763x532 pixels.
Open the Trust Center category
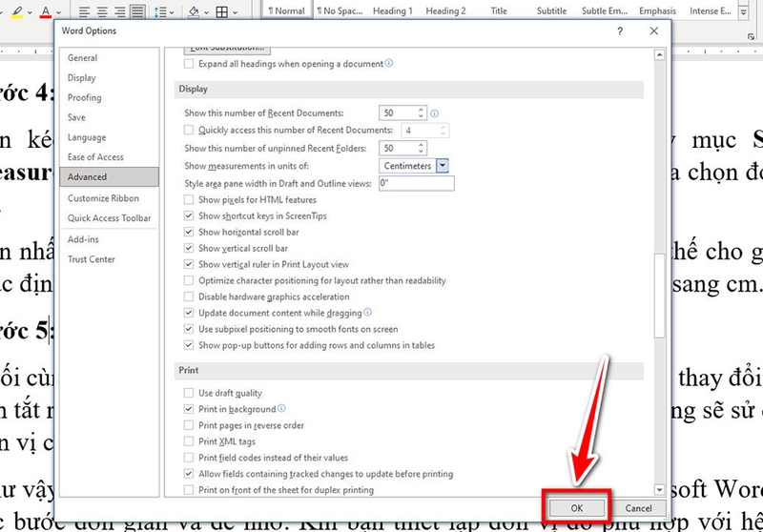[x=109, y=259]
